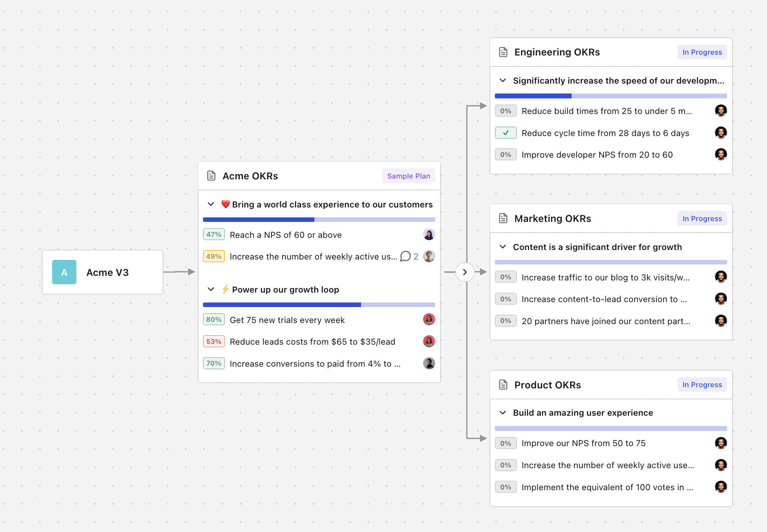Click the Sample Plan tag
The image size is (767, 532).
[409, 176]
